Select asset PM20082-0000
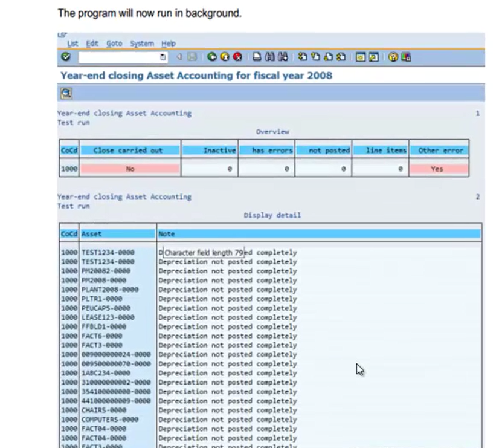499x448 pixels. click(106, 271)
